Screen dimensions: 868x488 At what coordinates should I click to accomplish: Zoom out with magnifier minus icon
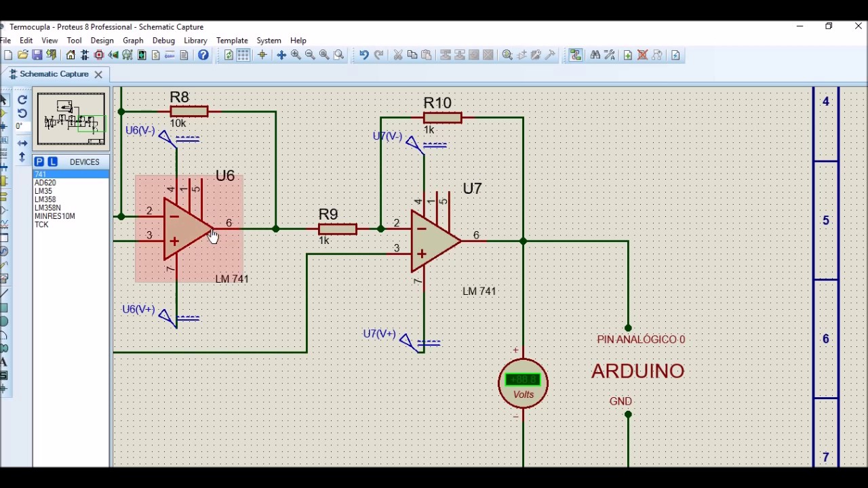point(310,55)
